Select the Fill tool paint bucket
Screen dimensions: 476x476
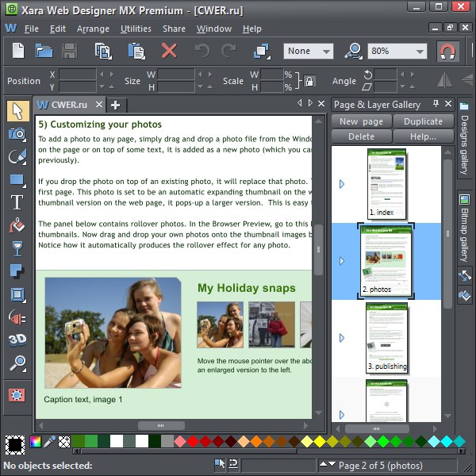tap(17, 225)
